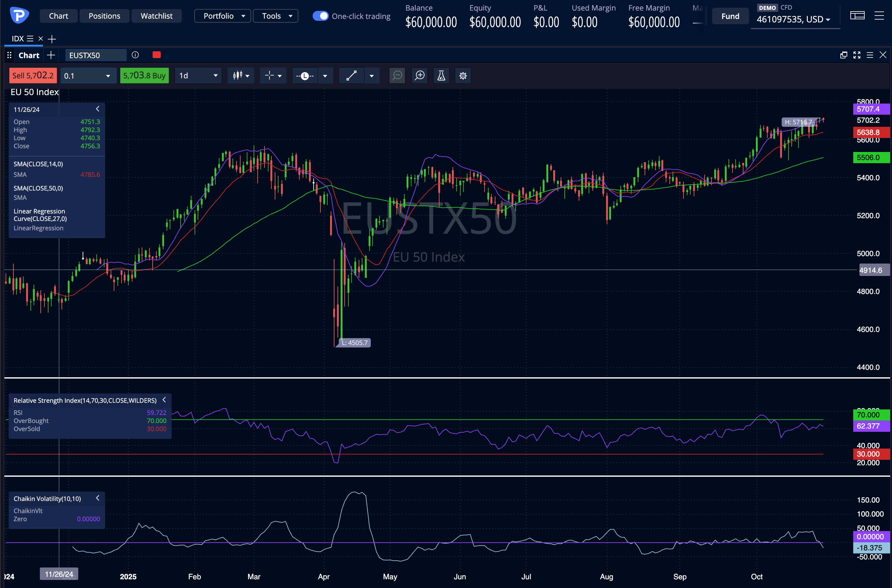Screen dimensions: 892x588
Task: Open the 1d timeframe dropdown
Action: click(198, 76)
